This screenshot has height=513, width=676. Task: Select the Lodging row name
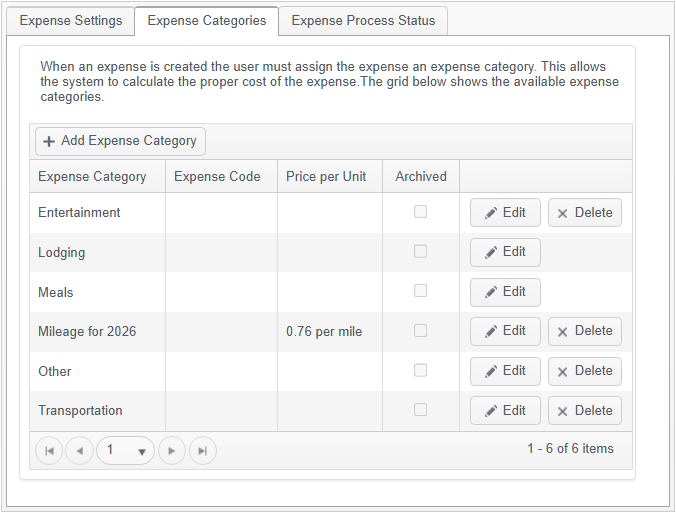pyautogui.click(x=61, y=253)
